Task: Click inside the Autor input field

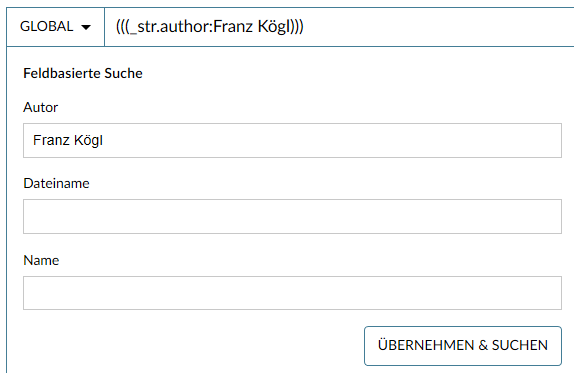Action: tap(292, 141)
